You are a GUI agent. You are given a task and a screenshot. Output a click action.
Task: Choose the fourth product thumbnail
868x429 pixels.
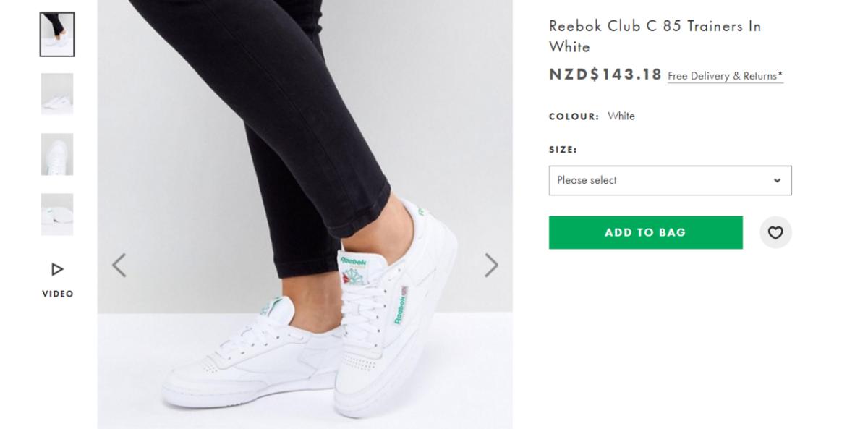(x=57, y=214)
